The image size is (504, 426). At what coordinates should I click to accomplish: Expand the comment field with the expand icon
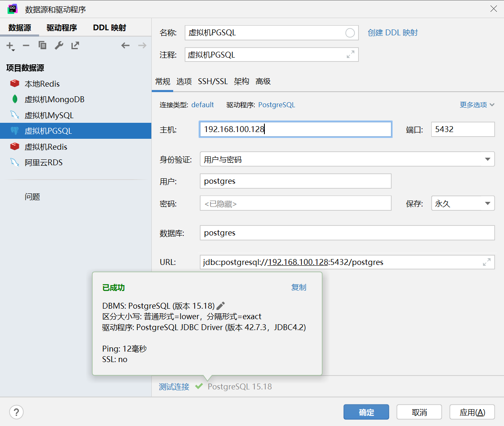coord(350,54)
